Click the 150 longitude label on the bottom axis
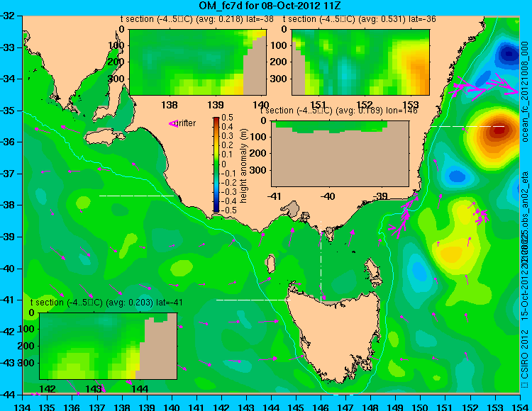Viewport: 532px width, 411px height. [420, 407]
